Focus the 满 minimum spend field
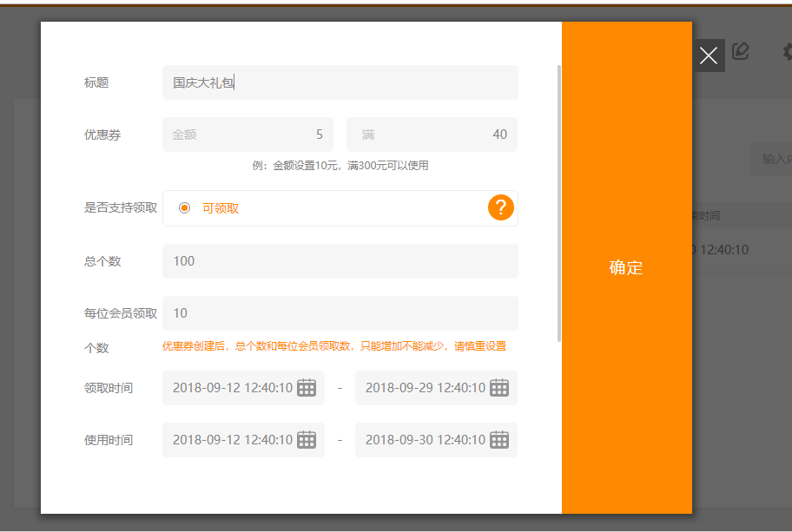 coord(432,135)
